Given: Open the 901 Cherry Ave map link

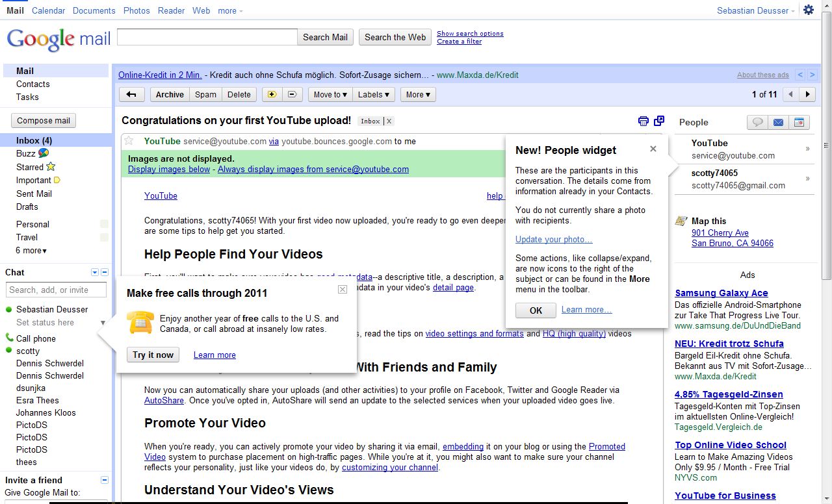Looking at the screenshot, I should point(720,233).
